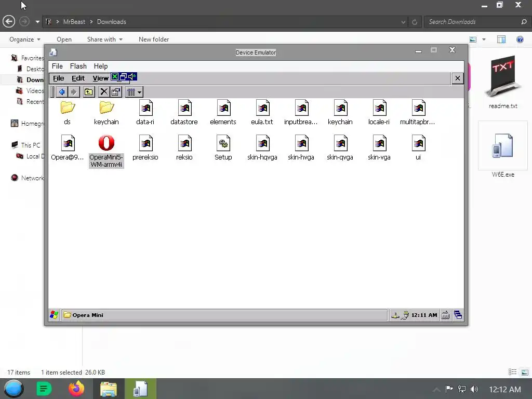The width and height of the screenshot is (532, 399).
Task: Click the restore-windows icon in blue overlay
Action: (x=124, y=77)
